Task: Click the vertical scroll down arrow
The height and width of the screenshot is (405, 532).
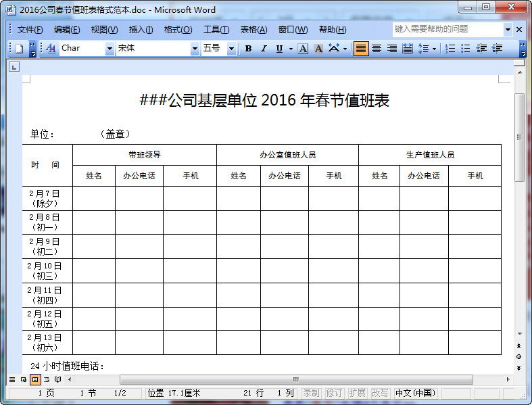Action: pos(520,334)
